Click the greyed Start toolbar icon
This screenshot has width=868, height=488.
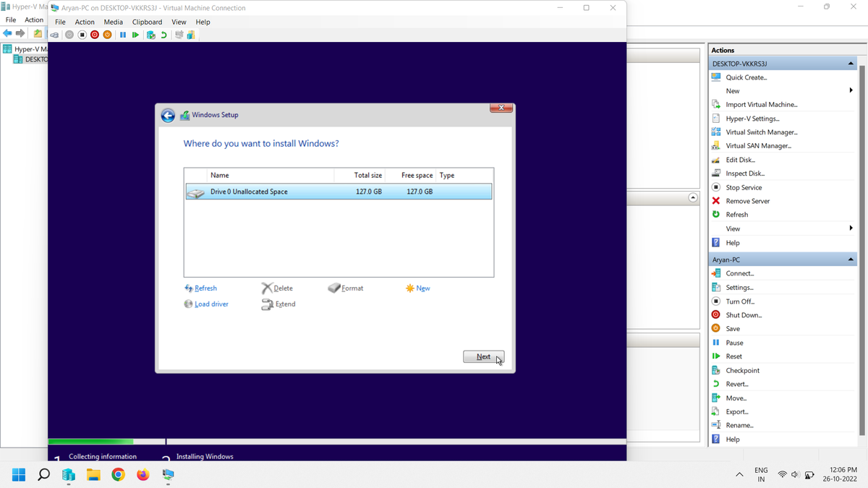click(69, 35)
